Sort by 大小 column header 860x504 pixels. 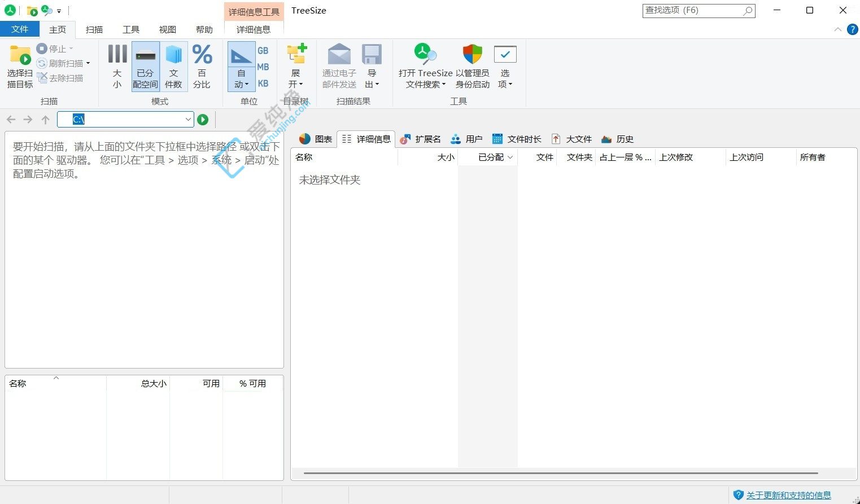tap(428, 157)
